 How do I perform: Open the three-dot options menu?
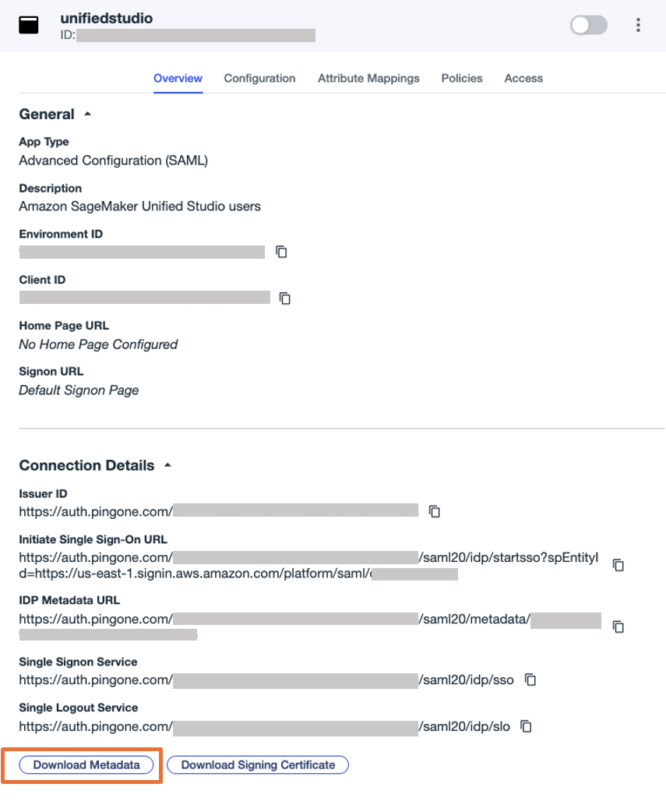[x=638, y=25]
